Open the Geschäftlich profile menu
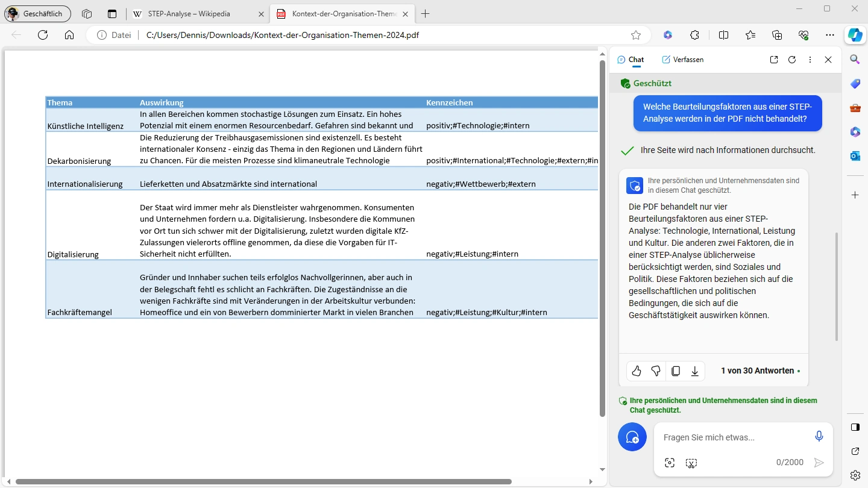 coord(37,14)
